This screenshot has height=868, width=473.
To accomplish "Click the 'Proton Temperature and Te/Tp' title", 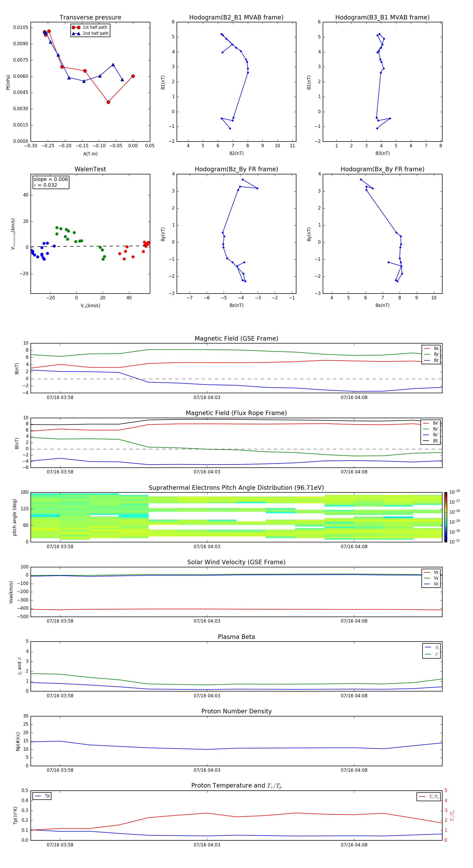I will 236,785.
